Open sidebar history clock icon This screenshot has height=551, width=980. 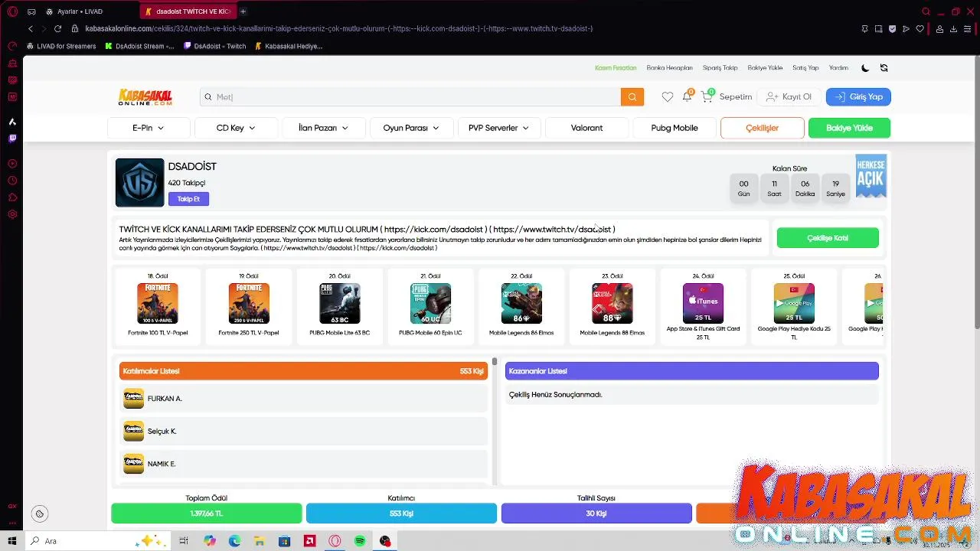(12, 181)
